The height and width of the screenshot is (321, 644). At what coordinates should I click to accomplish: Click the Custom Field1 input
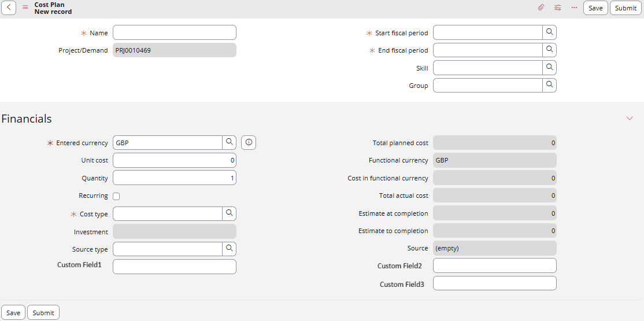tap(175, 266)
